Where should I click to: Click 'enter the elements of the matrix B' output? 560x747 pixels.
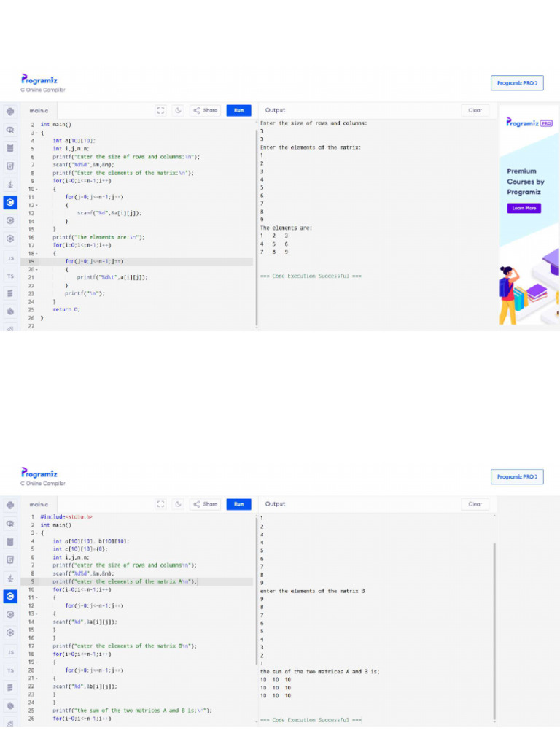312,591
